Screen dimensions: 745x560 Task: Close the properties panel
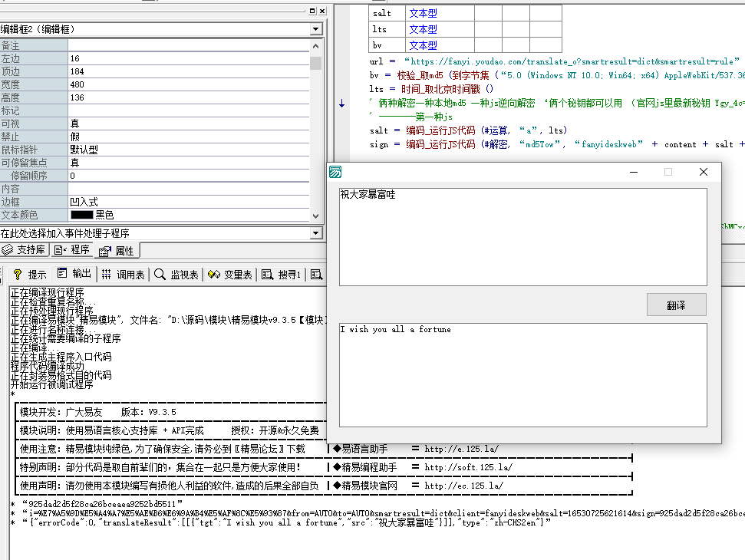point(322,11)
